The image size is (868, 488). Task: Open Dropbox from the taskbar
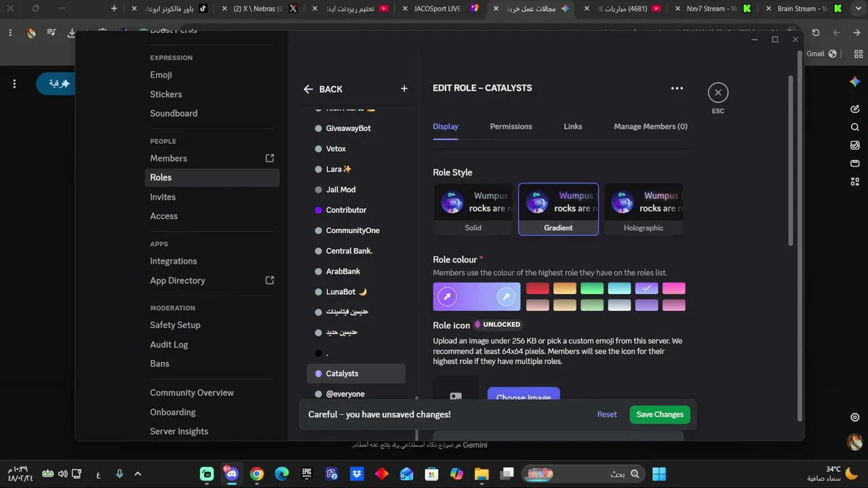tap(357, 474)
